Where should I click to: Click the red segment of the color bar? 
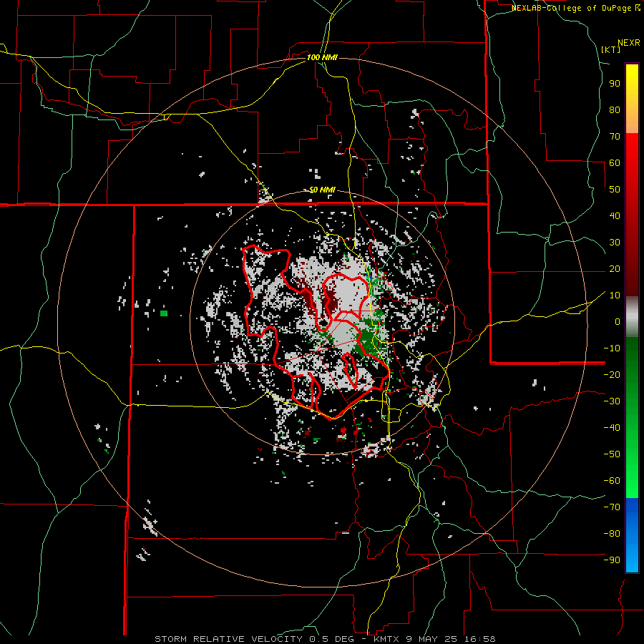pos(632,215)
